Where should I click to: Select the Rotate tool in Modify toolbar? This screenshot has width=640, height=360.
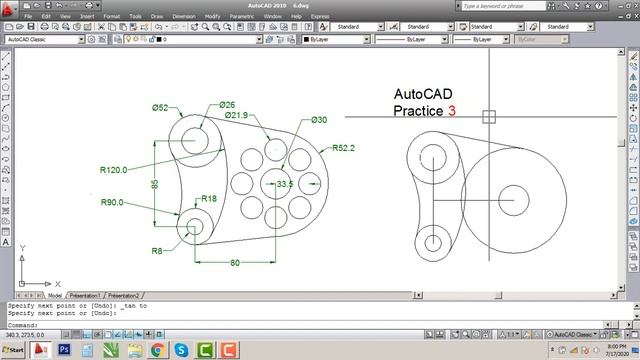tap(633, 118)
